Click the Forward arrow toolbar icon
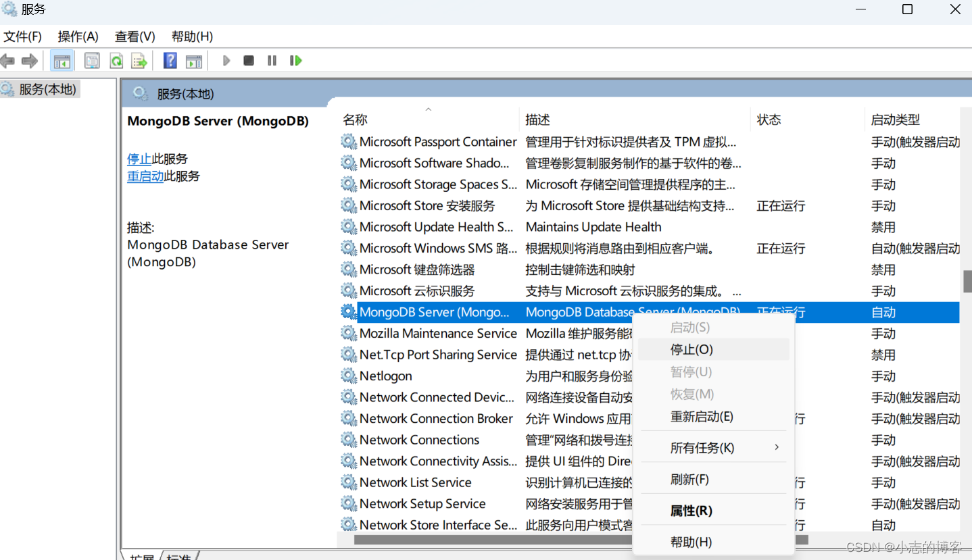This screenshot has width=972, height=560. point(29,61)
